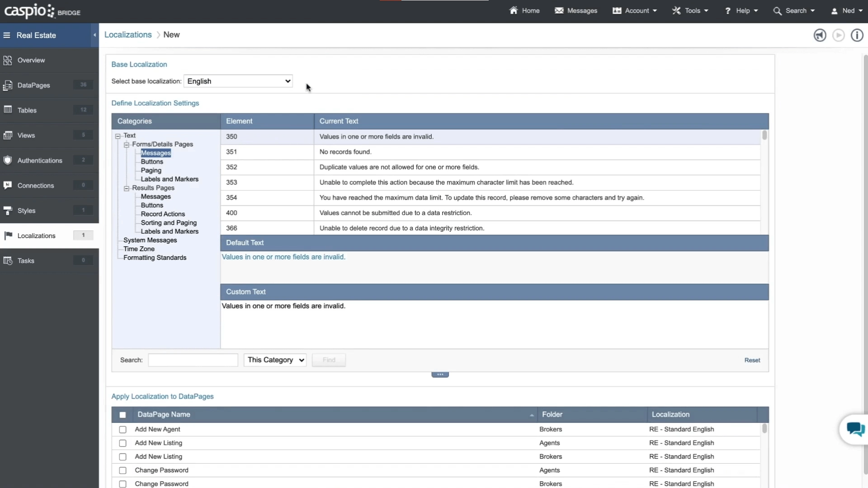Click the Find button
The image size is (868, 488).
[x=329, y=360]
